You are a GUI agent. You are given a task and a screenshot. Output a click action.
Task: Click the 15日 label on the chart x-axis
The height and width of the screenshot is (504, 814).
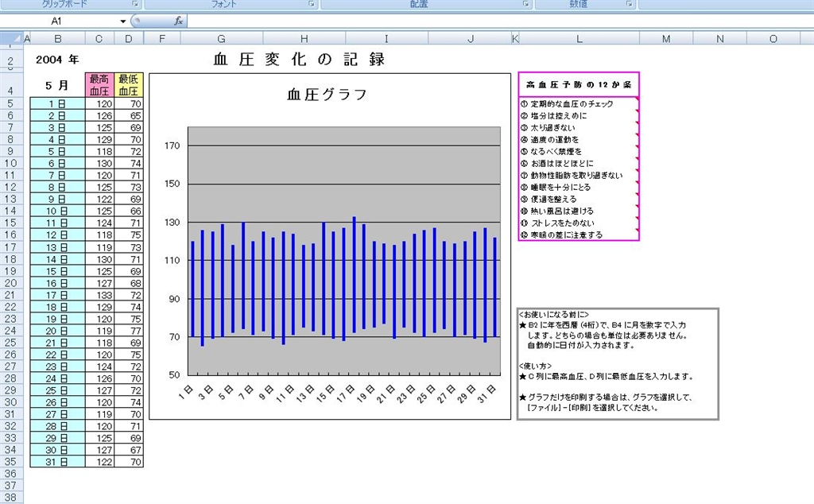click(325, 394)
